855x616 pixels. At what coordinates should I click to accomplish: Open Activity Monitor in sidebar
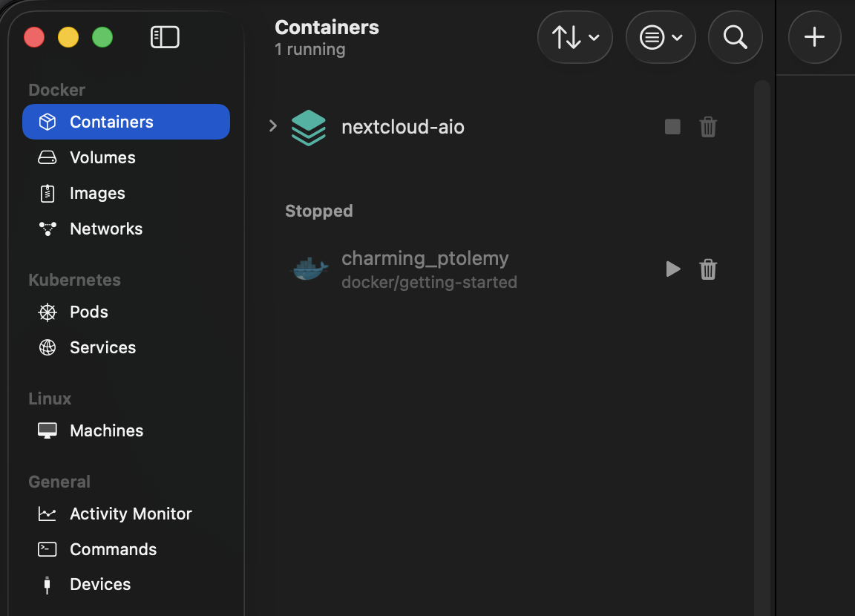pos(126,514)
